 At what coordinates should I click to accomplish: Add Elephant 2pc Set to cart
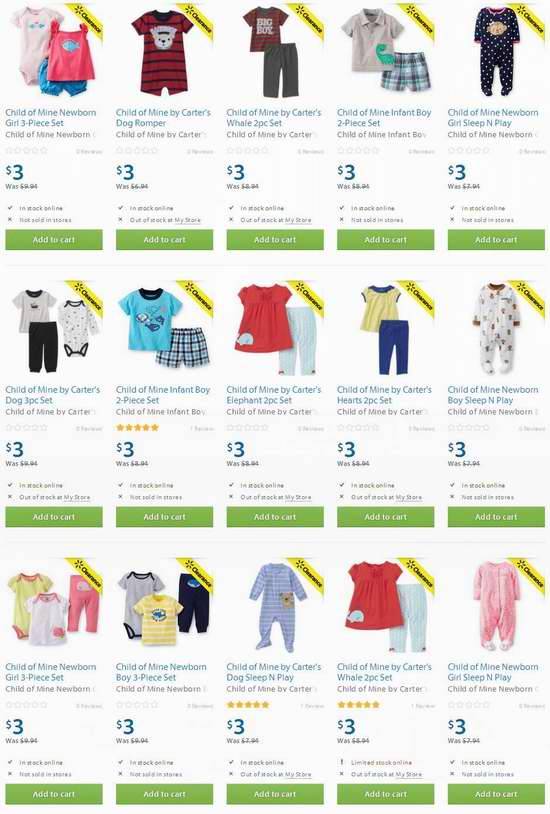(x=275, y=517)
